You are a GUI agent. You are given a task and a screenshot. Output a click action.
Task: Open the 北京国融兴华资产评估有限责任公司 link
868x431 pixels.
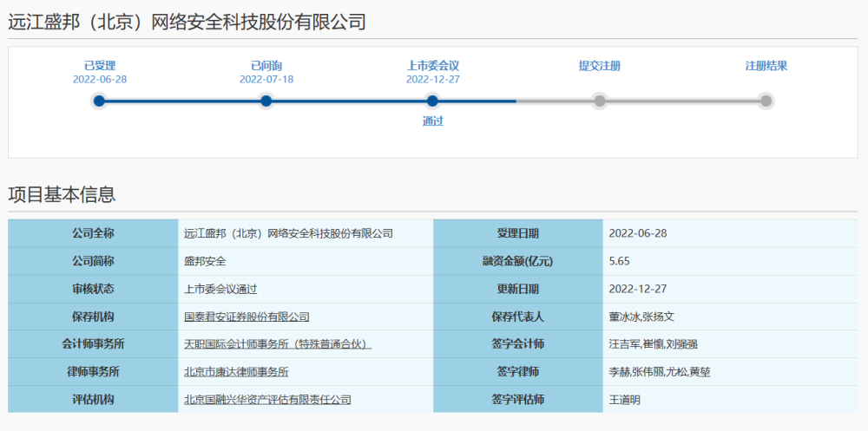pos(267,400)
